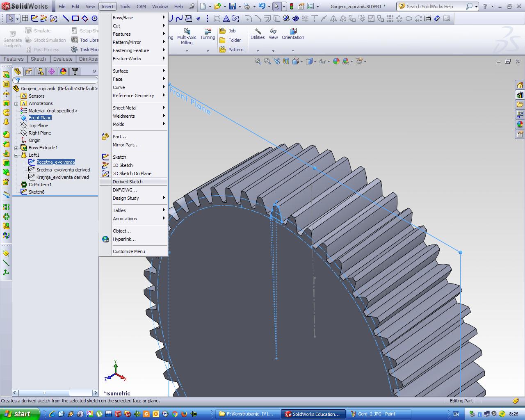Select Sketch8 in feature tree

36,192
